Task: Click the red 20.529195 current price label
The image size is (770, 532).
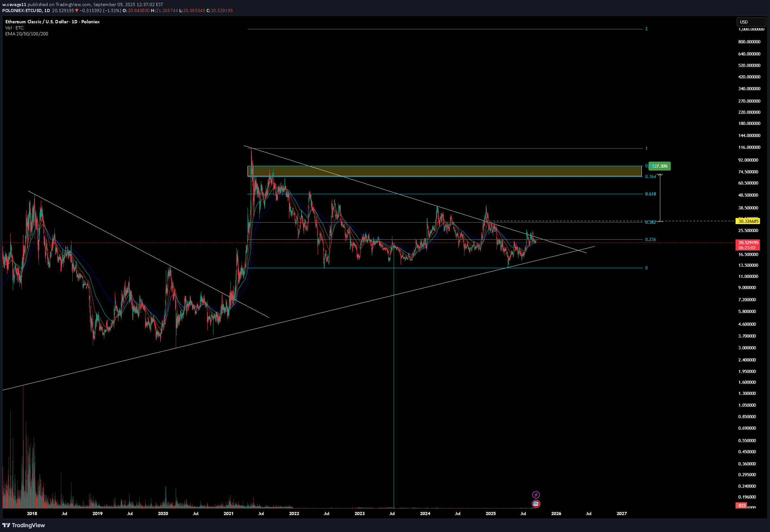Action: point(748,242)
